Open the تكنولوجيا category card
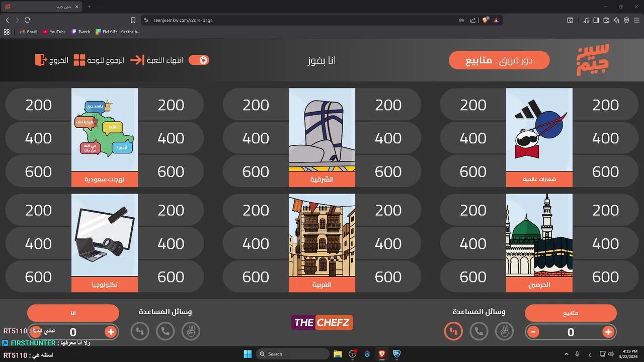This screenshot has width=644, height=362. pos(105,243)
